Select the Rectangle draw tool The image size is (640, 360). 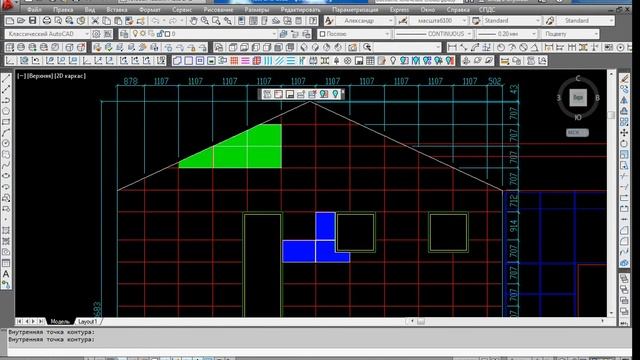(6, 122)
